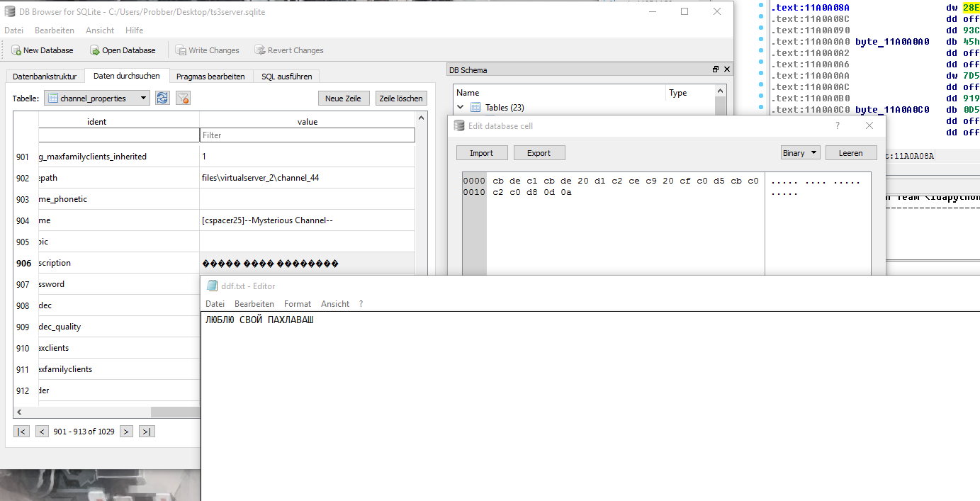Click the Import button
The image size is (980, 501).
(x=481, y=153)
